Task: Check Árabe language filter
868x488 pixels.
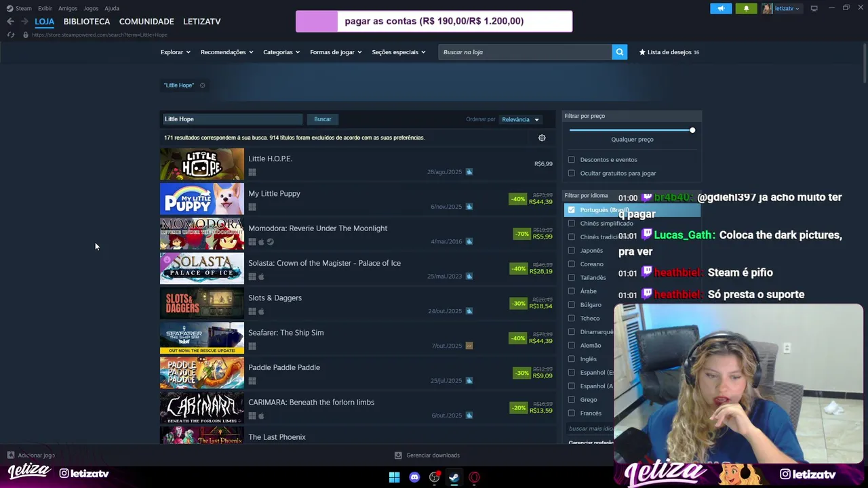Action: click(572, 291)
